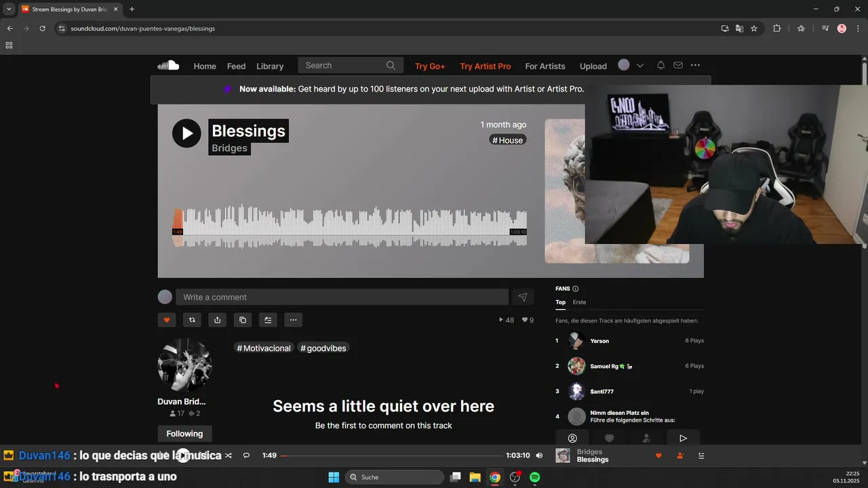Open Chrome media controls icon
The height and width of the screenshot is (488, 868).
[825, 28]
